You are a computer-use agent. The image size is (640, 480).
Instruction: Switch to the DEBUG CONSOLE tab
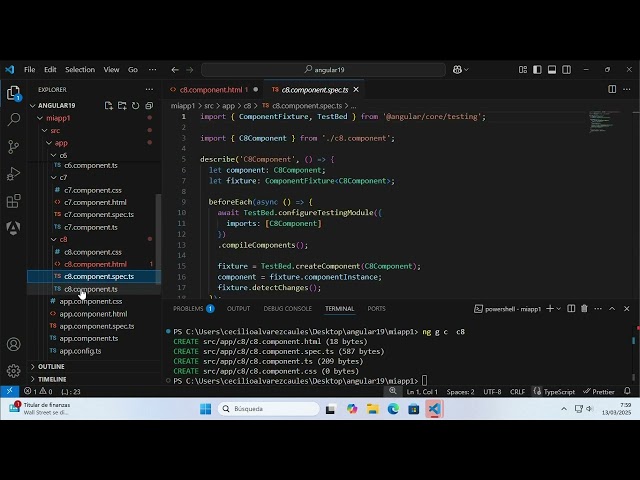[x=287, y=309]
